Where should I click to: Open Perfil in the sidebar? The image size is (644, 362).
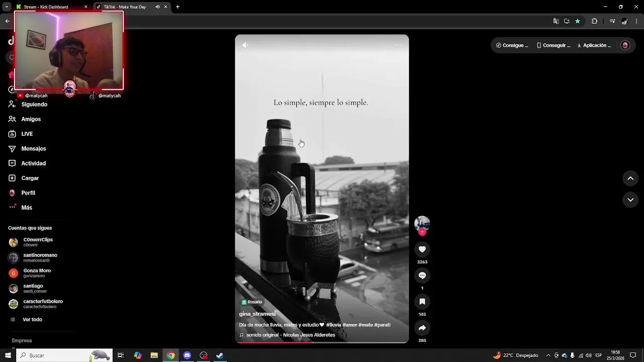coord(28,193)
